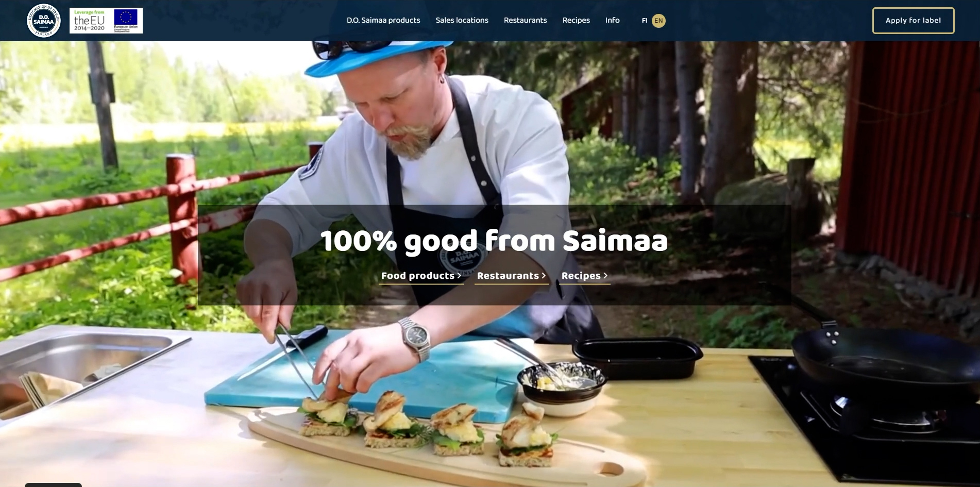
Task: Click the Apply for label button
Action: click(913, 21)
